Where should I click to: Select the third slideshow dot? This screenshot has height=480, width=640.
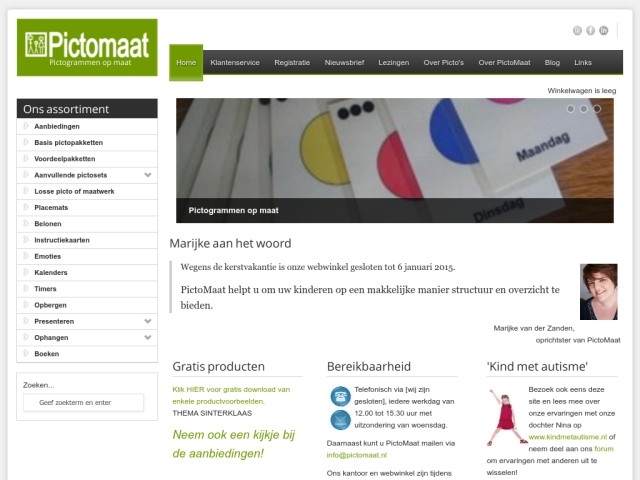click(x=597, y=109)
